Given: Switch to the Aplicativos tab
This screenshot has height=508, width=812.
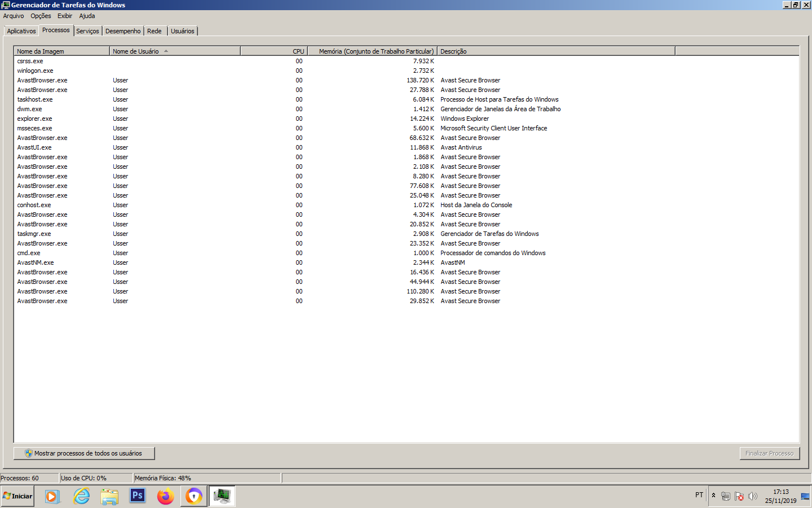Looking at the screenshot, I should pyautogui.click(x=21, y=31).
